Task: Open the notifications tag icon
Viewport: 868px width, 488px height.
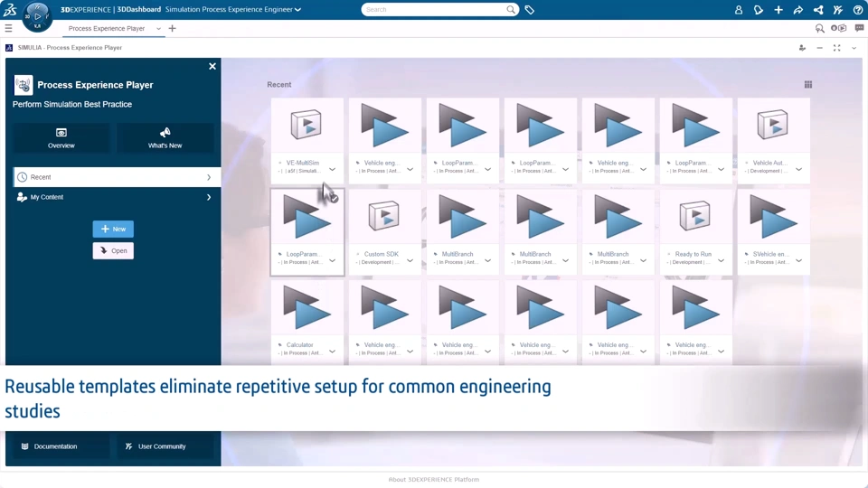Action: 759,9
